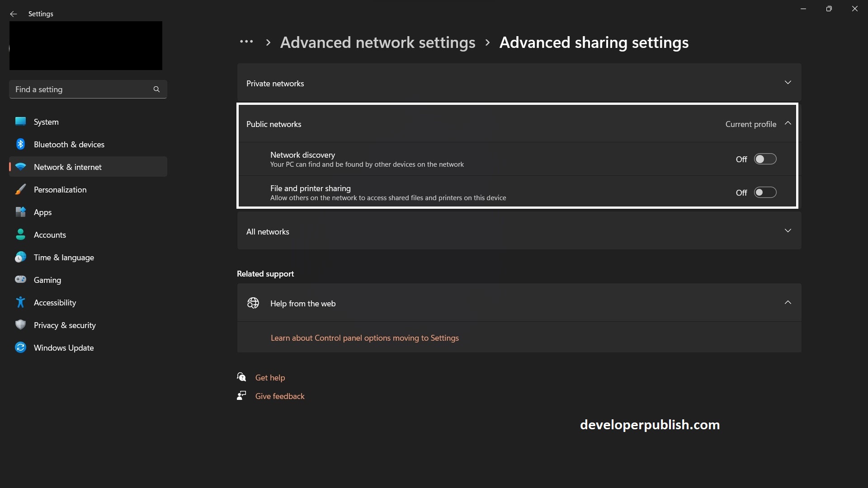The height and width of the screenshot is (488, 868).
Task: Click the Give feedback link
Action: pyautogui.click(x=280, y=396)
